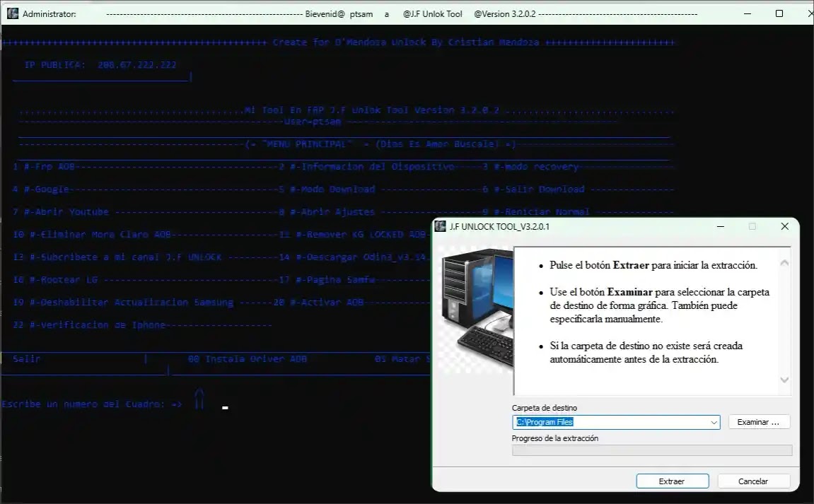The height and width of the screenshot is (504, 814).
Task: Click the 'Salir' option in the console footer
Action: [x=26, y=358]
